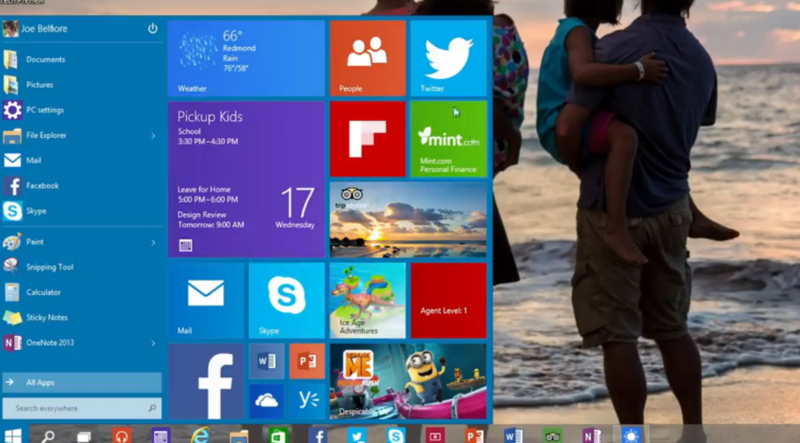Open PC settings gear in Start list
The image size is (800, 443).
(82, 110)
